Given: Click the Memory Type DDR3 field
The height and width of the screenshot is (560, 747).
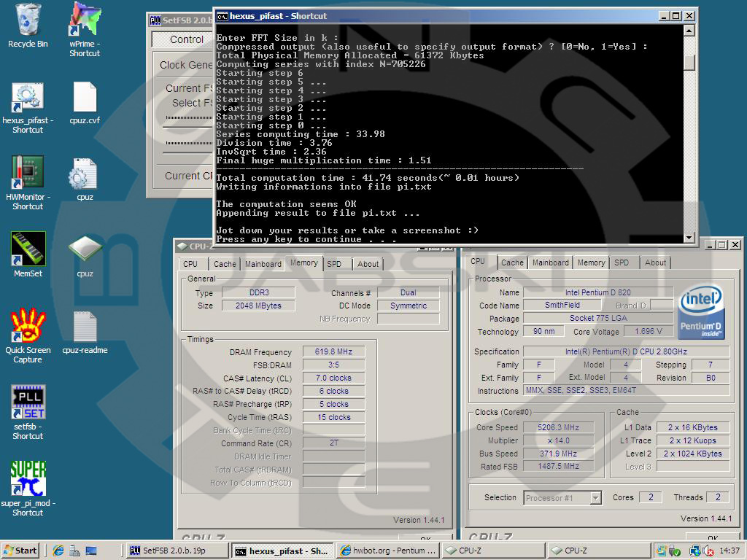Looking at the screenshot, I should (259, 292).
